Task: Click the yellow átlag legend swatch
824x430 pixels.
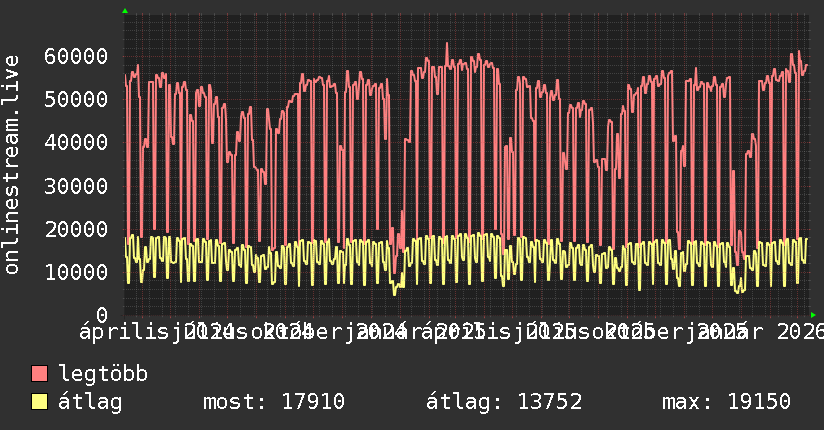Action: pyautogui.click(x=39, y=402)
